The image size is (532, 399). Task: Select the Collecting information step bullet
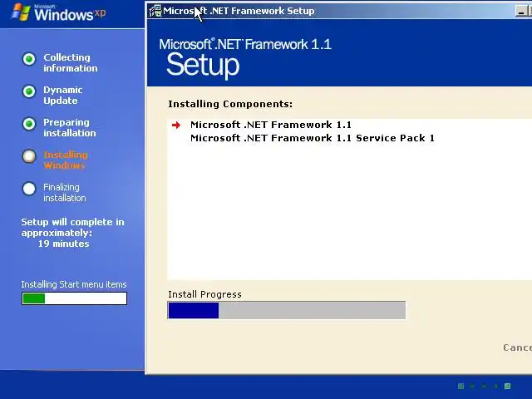[29, 59]
